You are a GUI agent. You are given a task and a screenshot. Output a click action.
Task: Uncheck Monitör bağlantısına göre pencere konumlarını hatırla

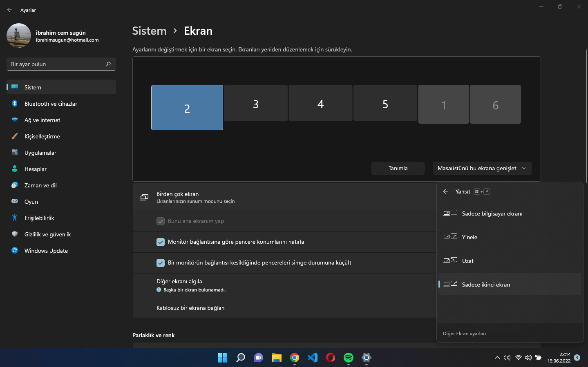point(161,242)
